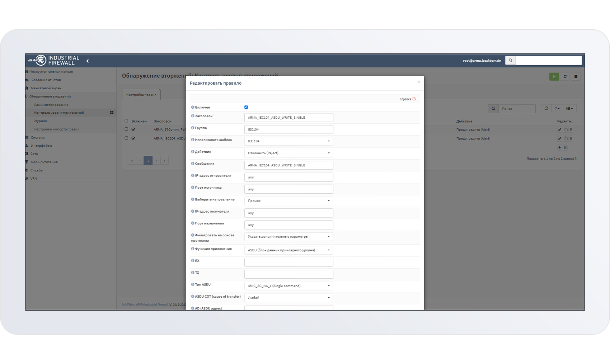Click the copy icon for ARMA_IEC104 rule
The width and height of the screenshot is (610, 364).
click(x=566, y=138)
